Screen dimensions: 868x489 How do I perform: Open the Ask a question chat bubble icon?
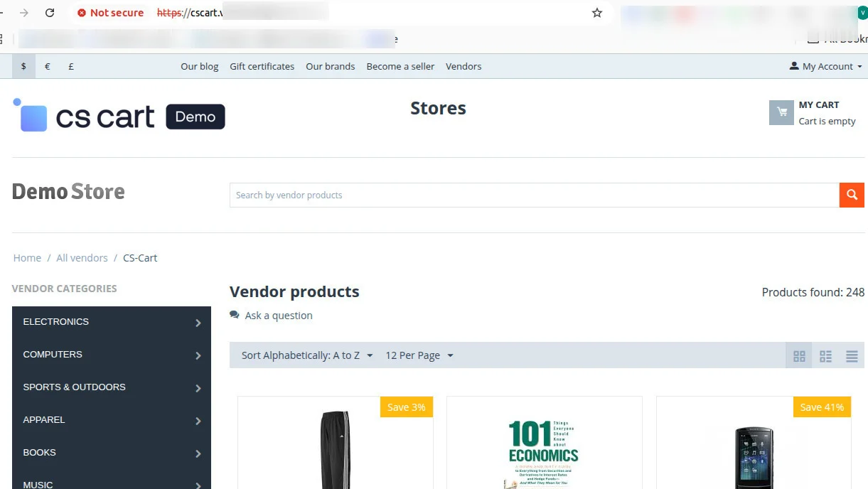click(x=234, y=315)
